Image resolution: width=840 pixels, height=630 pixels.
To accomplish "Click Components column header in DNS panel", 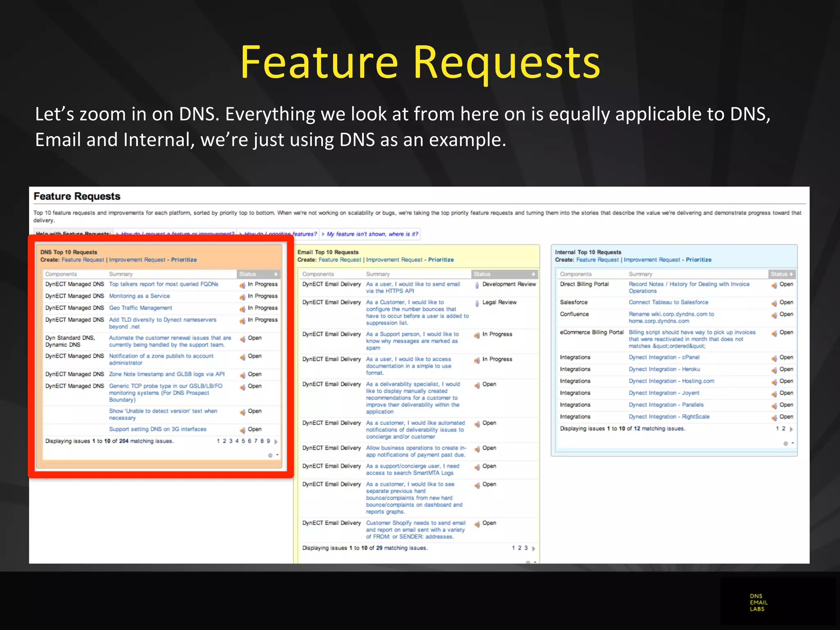I will point(61,274).
